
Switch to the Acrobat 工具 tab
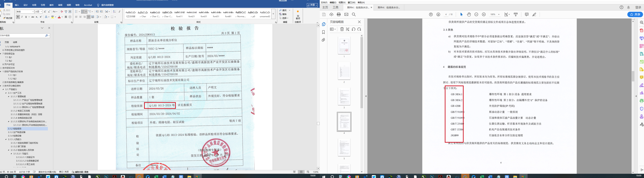click(335, 7)
